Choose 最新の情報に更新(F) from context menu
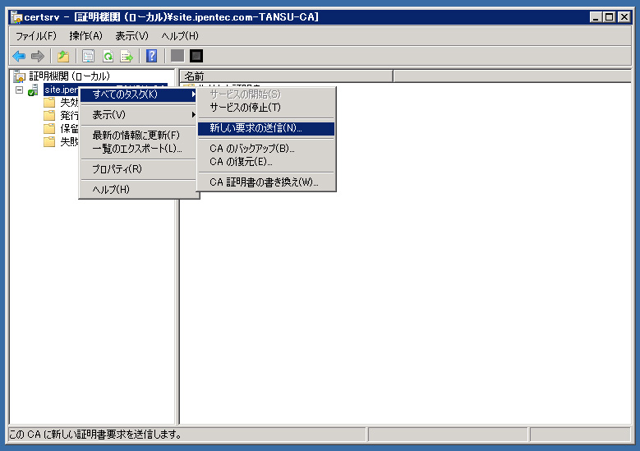The height and width of the screenshot is (451, 640). coord(138,135)
